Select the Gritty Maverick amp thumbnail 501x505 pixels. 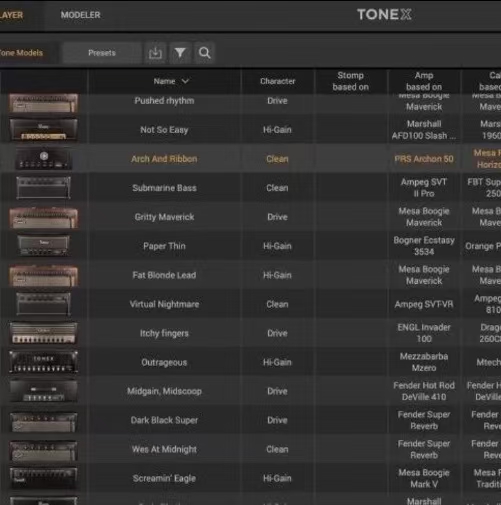click(x=44, y=218)
